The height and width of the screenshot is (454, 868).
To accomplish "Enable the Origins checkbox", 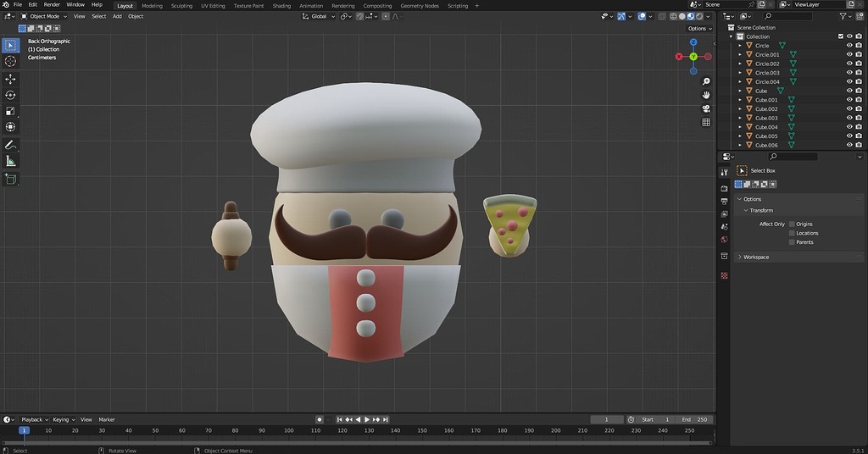I will [792, 224].
